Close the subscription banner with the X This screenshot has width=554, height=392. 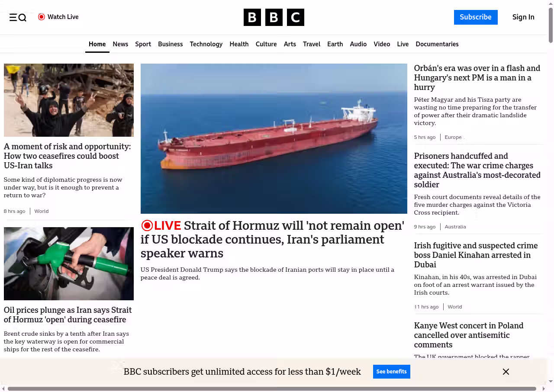click(506, 372)
